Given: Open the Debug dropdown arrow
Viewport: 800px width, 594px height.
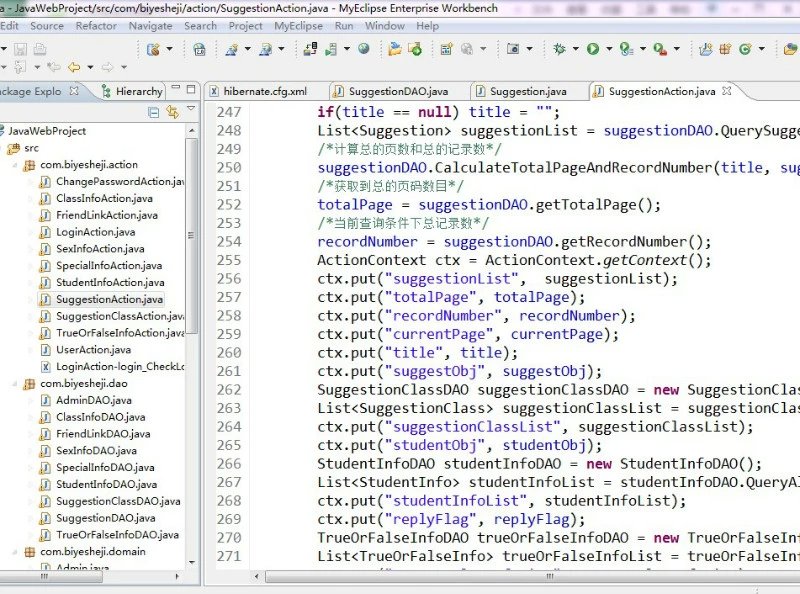Looking at the screenshot, I should (576, 49).
